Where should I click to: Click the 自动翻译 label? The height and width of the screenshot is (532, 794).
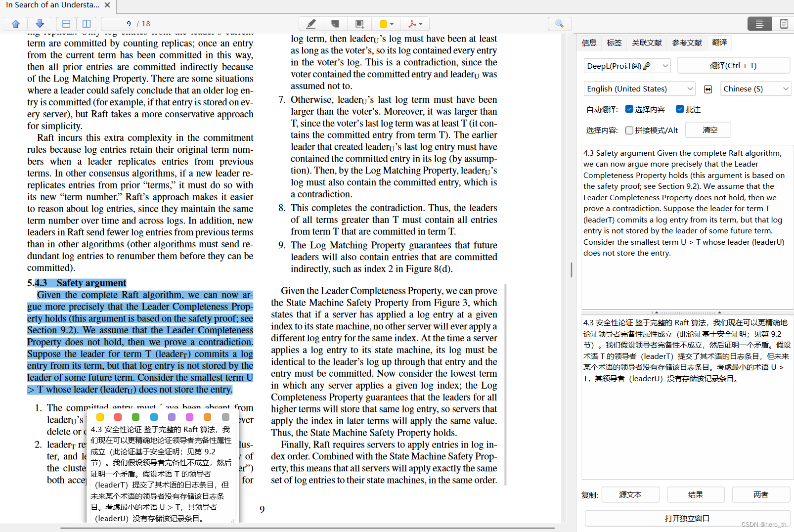click(602, 110)
